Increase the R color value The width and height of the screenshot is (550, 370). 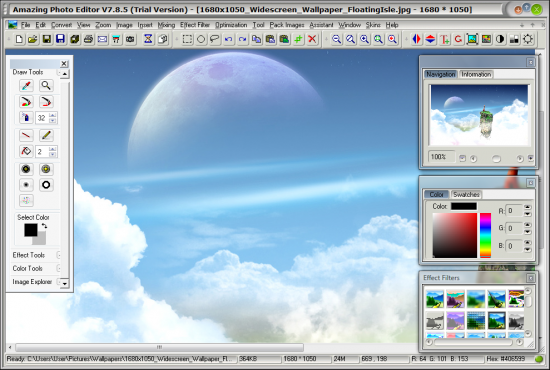click(528, 207)
